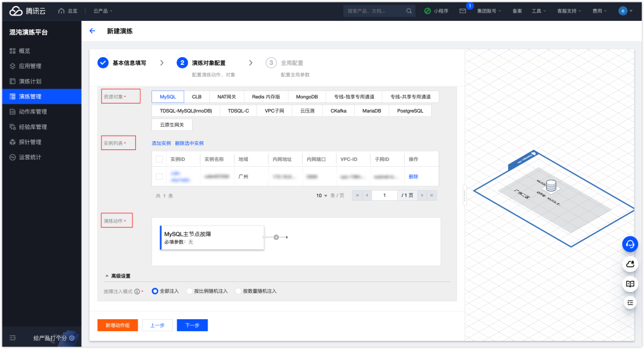Click the panel divider handle
This screenshot has width=644, height=349.
[465, 195]
